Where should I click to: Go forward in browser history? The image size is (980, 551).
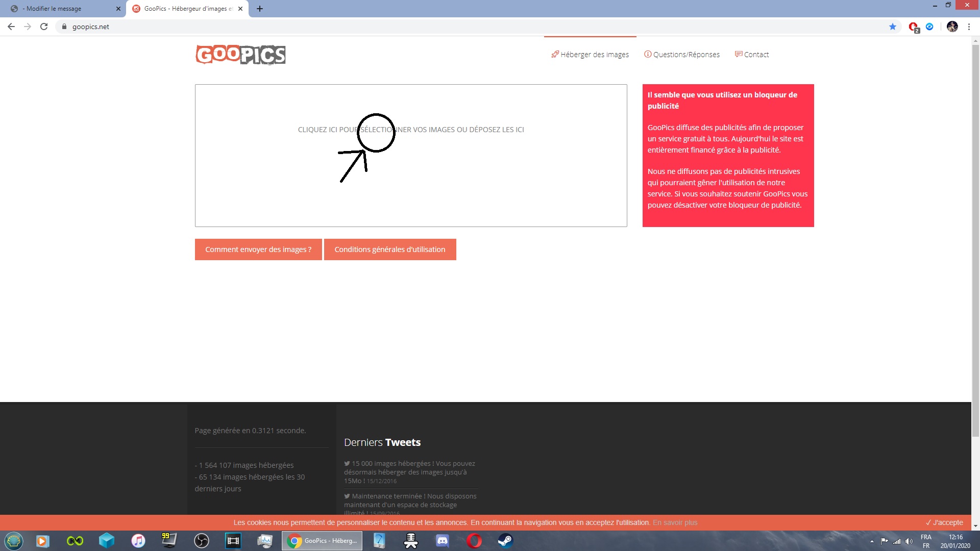[x=28, y=27]
